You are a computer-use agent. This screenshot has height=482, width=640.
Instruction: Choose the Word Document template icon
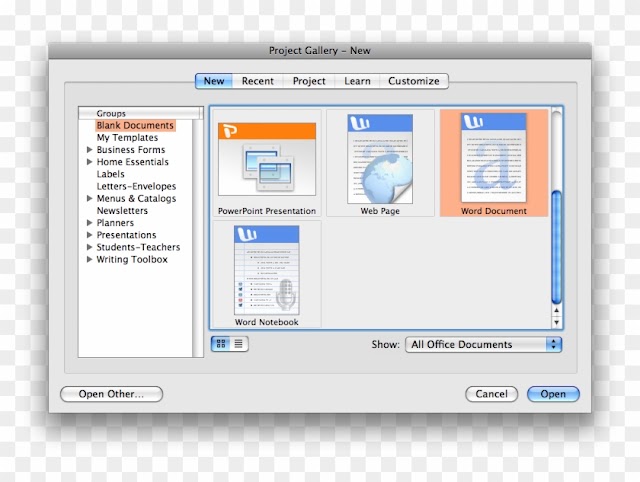493,158
